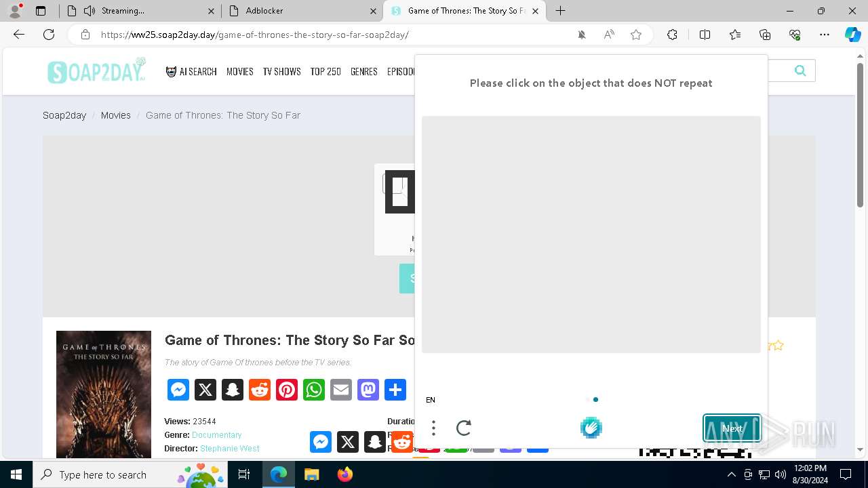Share on Snapchat below the title
The image size is (868, 488).
(233, 390)
